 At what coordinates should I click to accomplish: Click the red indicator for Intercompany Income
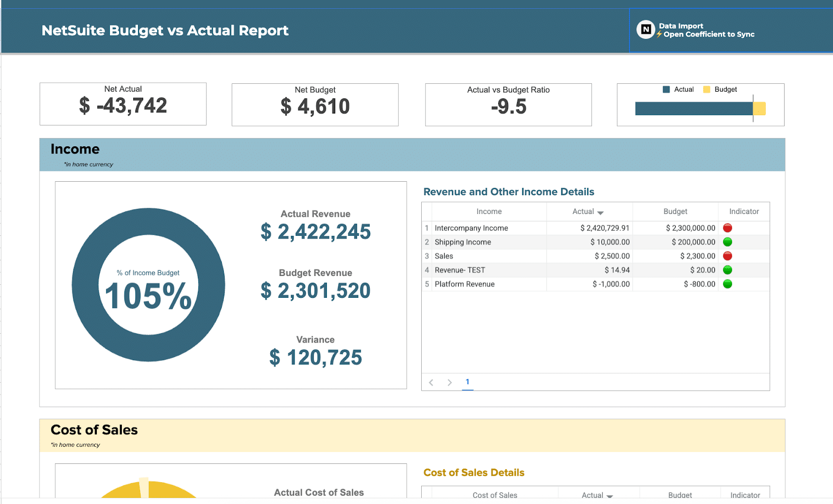click(727, 228)
